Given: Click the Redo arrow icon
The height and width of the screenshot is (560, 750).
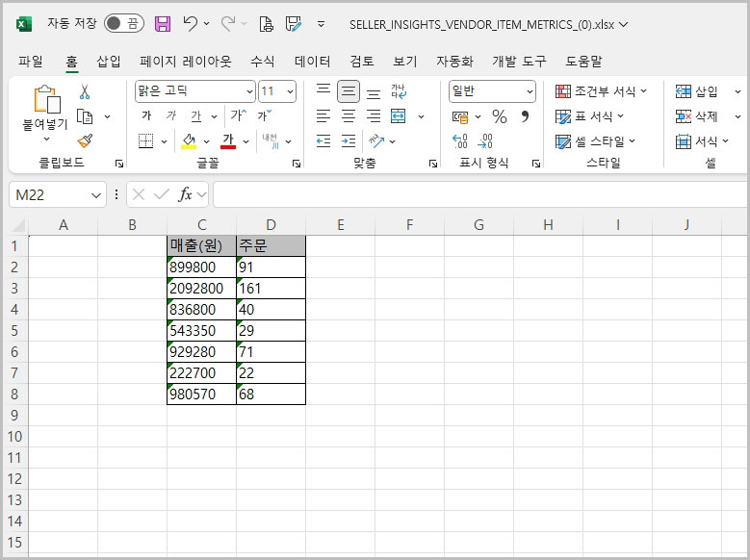Looking at the screenshot, I should click(228, 23).
